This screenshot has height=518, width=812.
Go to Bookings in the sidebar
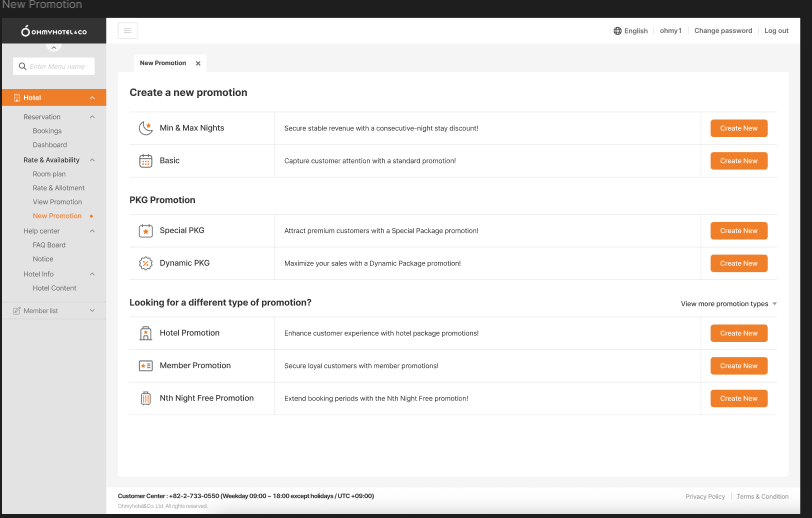47,131
